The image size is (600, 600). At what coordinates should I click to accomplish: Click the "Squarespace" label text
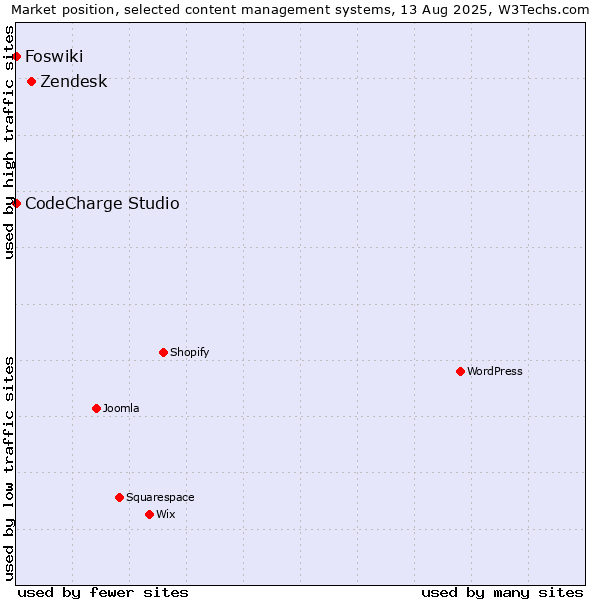[160, 497]
